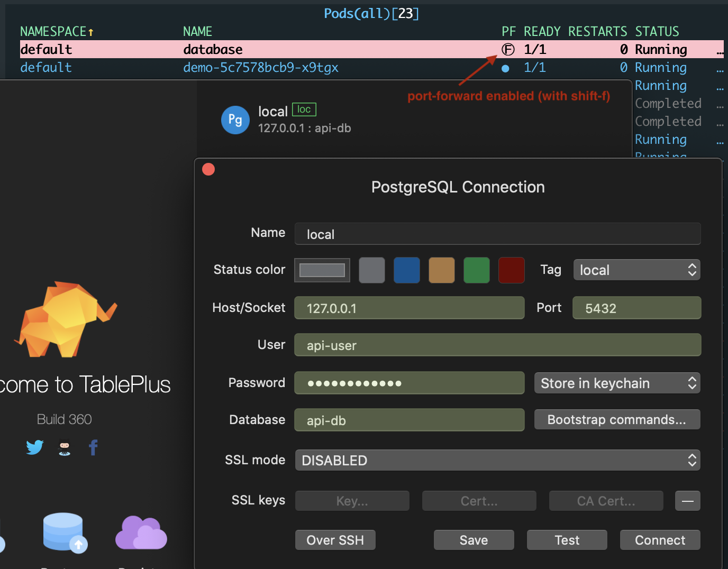Choose the blue status color swatch
728x569 pixels.
[x=407, y=270]
